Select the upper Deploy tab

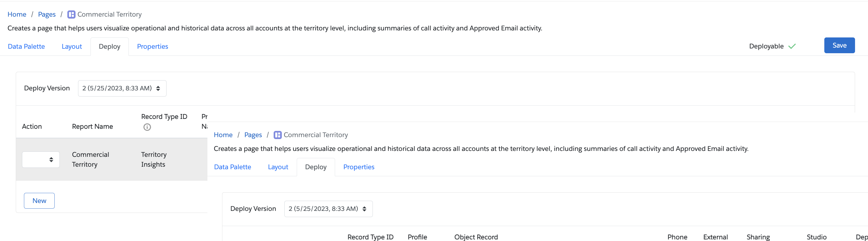[x=110, y=46]
